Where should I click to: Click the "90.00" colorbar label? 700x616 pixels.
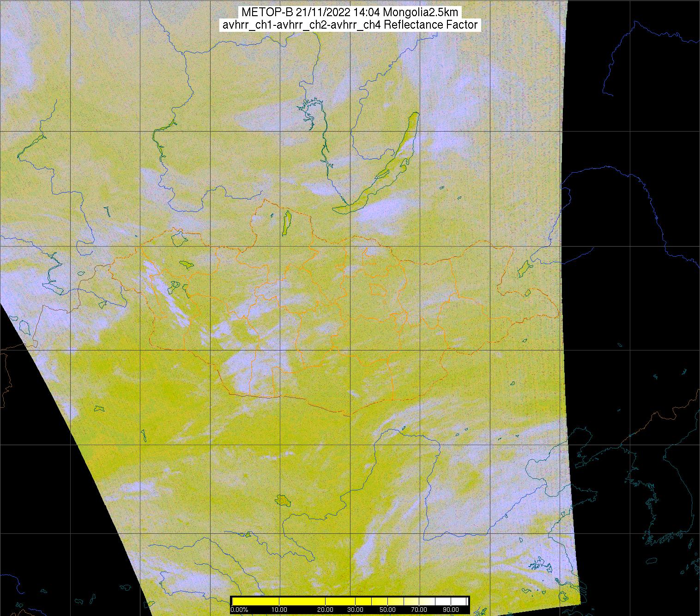451,610
